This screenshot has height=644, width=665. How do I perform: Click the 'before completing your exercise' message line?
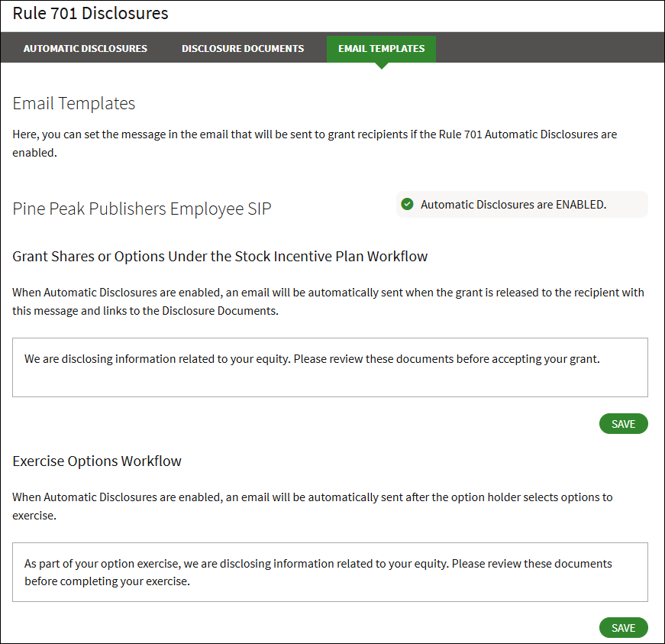click(107, 581)
